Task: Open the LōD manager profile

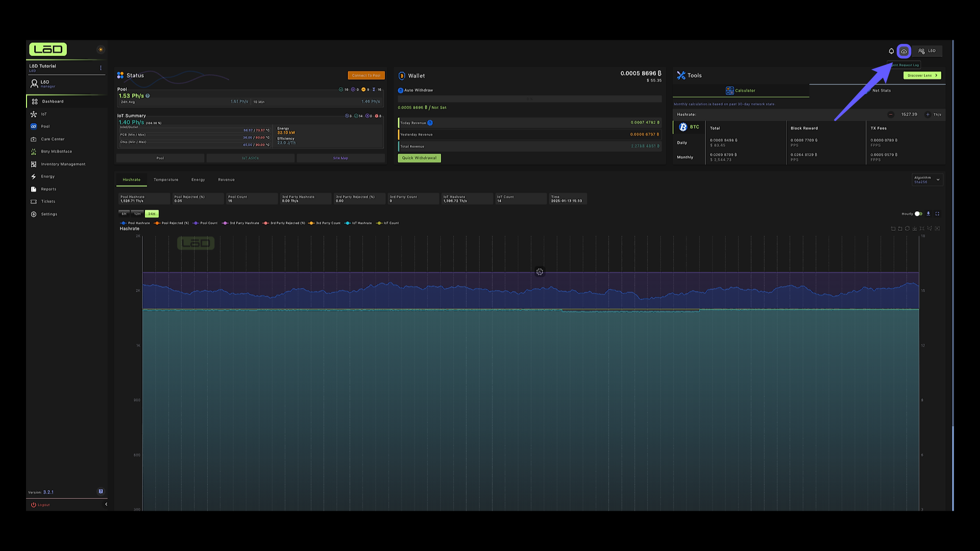Action: pos(43,83)
